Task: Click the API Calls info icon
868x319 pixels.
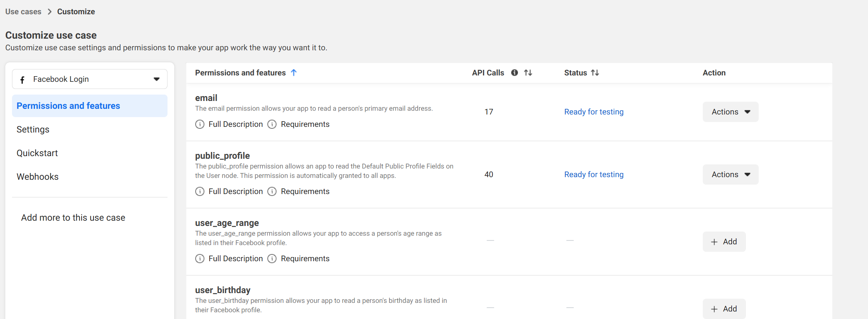Action: point(514,73)
